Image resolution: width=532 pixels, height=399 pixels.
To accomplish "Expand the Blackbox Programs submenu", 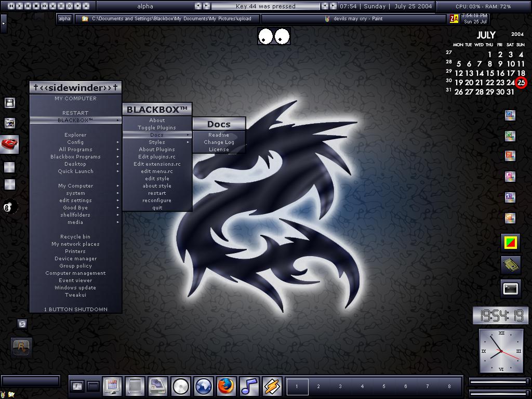I will tap(75, 157).
